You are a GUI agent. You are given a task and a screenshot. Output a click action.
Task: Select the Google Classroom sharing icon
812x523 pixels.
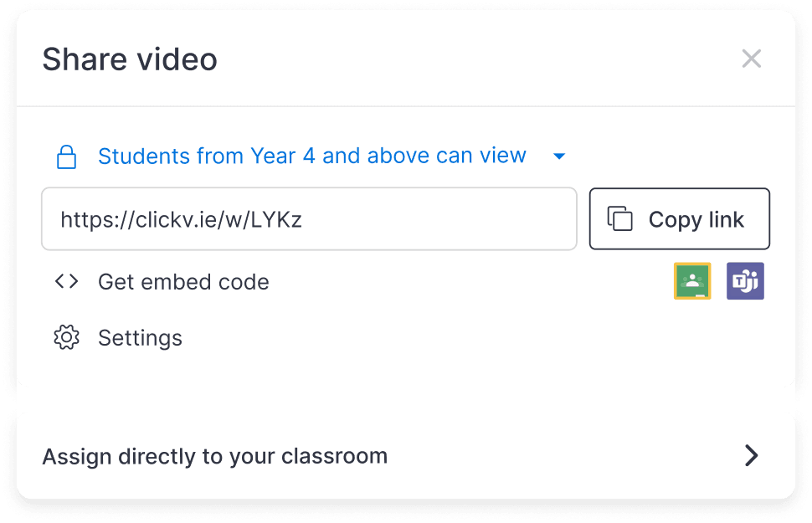click(x=691, y=281)
